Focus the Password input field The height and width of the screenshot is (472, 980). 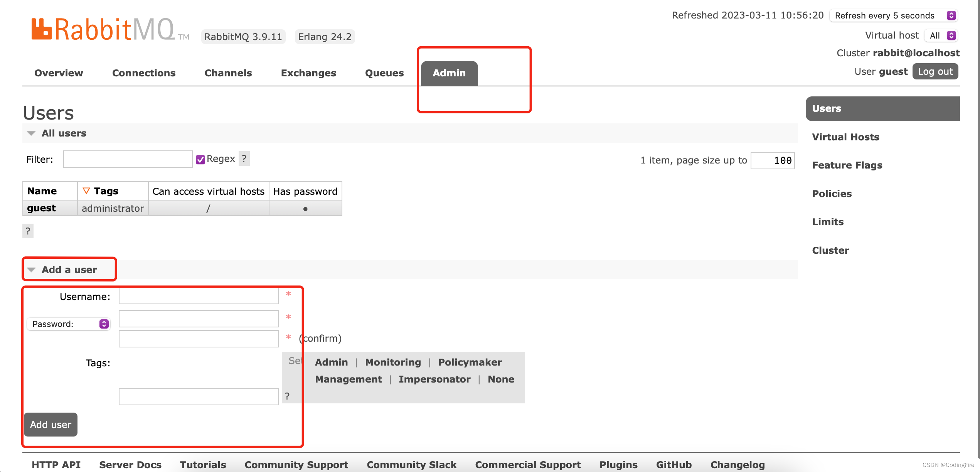point(199,319)
